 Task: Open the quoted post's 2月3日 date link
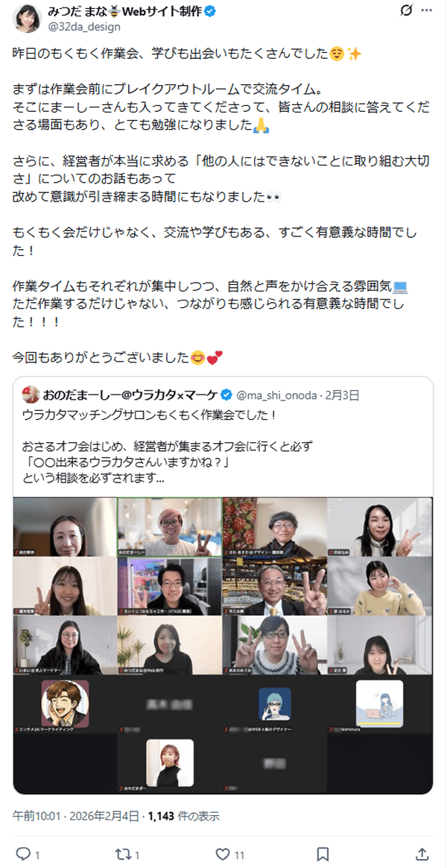click(343, 395)
